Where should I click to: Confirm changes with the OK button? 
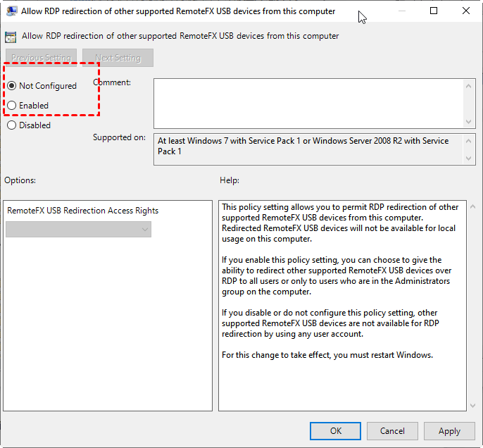pyautogui.click(x=336, y=431)
